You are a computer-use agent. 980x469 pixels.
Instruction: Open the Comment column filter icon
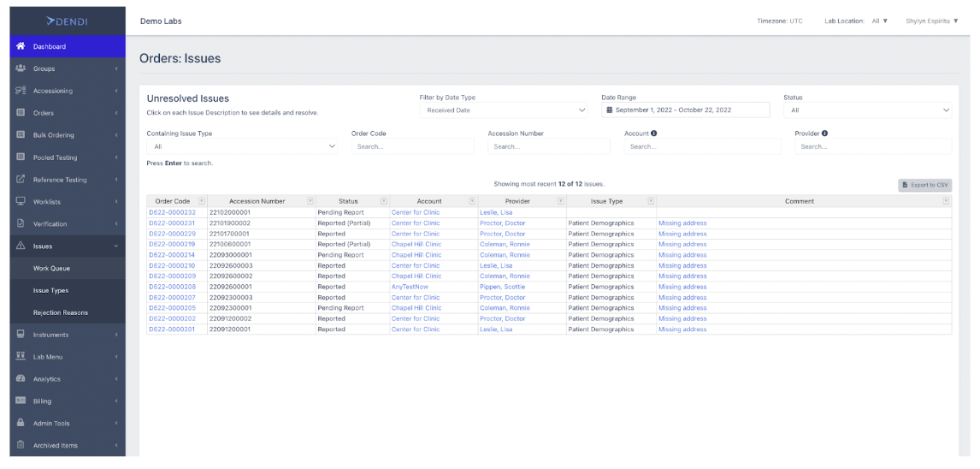pyautogui.click(x=946, y=201)
